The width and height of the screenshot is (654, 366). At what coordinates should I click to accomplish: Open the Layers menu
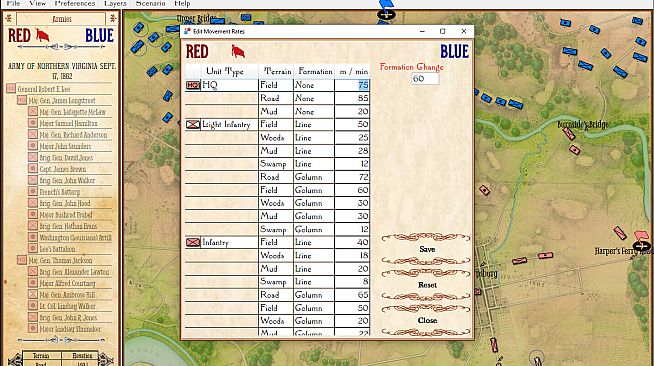[115, 3]
